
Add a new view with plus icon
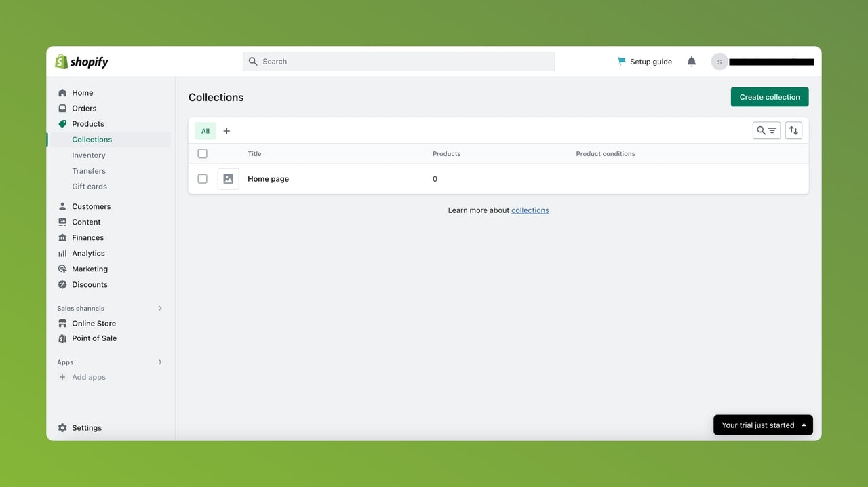tap(226, 131)
